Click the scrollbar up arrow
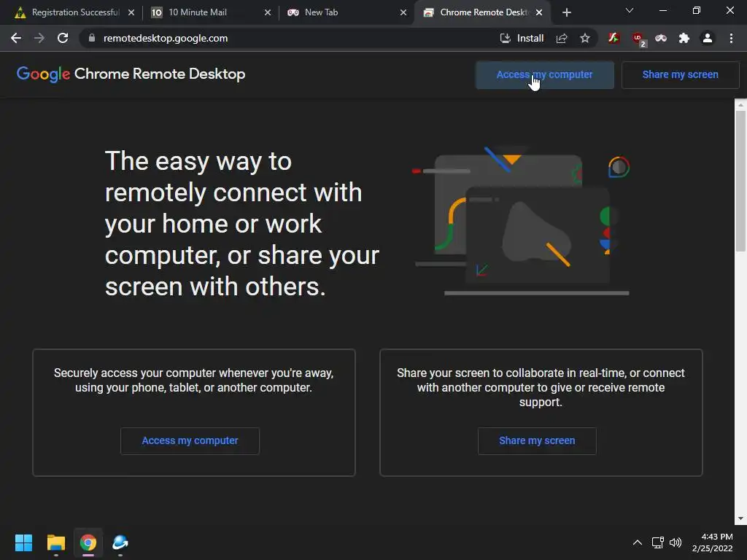 740,104
